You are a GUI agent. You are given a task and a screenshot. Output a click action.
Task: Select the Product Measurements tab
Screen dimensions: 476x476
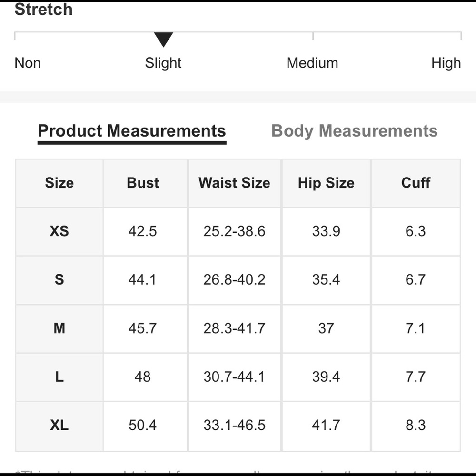132,131
